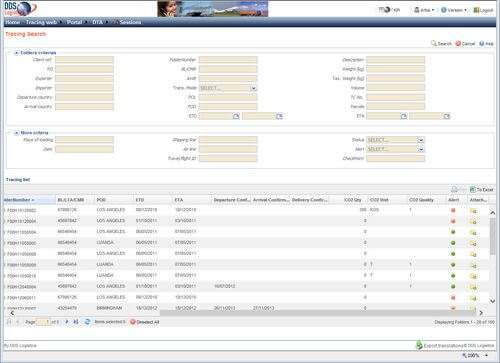Open the Version dropdown in header
500x363 pixels.
click(x=454, y=10)
